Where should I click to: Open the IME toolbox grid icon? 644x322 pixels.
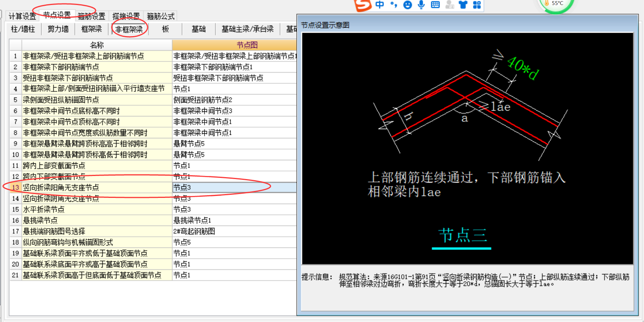coord(477,5)
